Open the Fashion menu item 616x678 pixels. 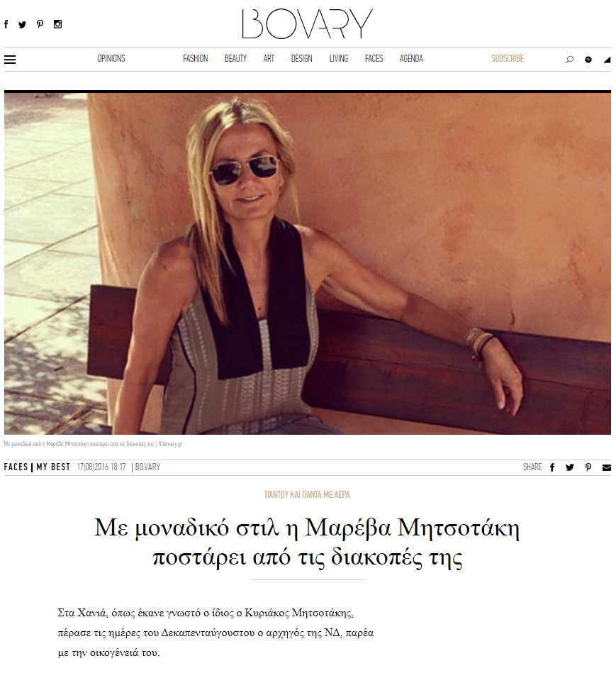(x=196, y=59)
